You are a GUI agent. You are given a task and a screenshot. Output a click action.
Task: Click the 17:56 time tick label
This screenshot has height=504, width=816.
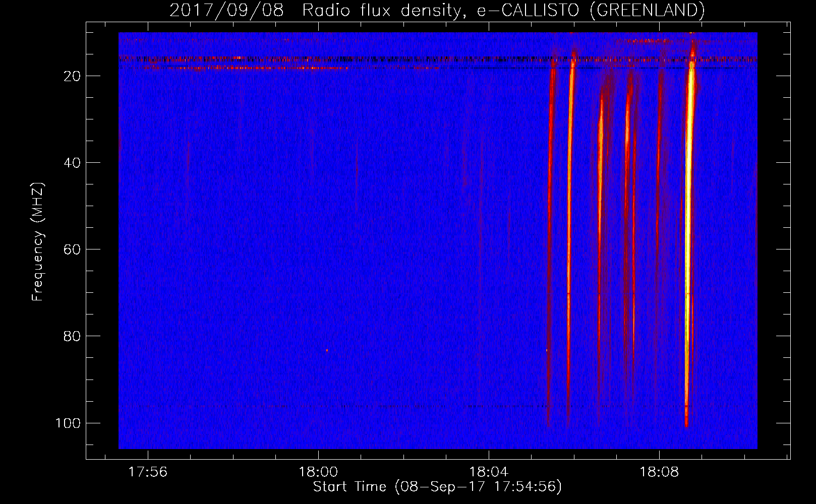[148, 472]
